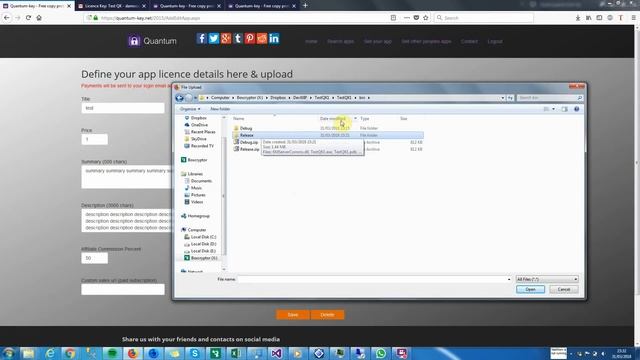
Task: Select the Debug folder
Action: coord(246,128)
